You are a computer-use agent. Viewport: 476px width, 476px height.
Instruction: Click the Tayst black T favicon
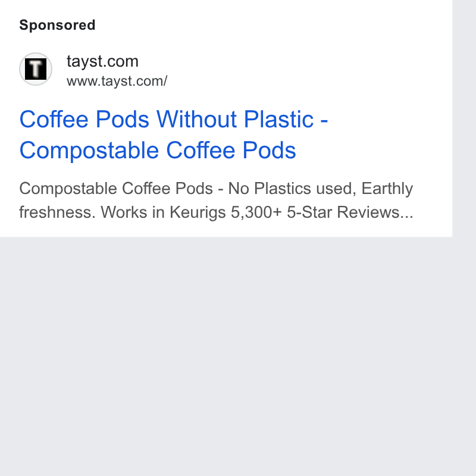(36, 69)
